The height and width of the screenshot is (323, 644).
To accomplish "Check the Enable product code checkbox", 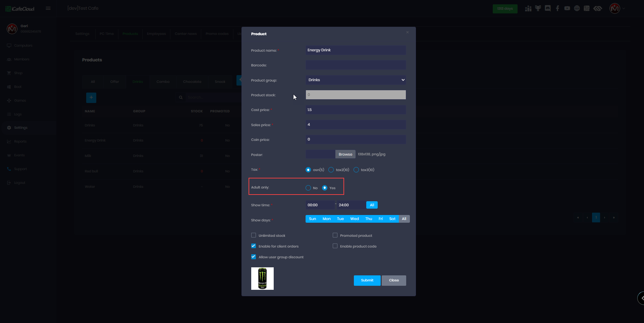I will [335, 246].
